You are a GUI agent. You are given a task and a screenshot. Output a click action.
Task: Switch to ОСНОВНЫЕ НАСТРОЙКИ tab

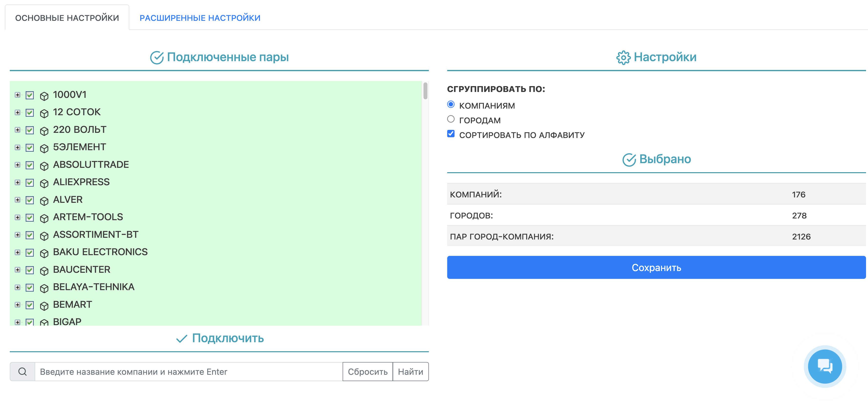[67, 18]
